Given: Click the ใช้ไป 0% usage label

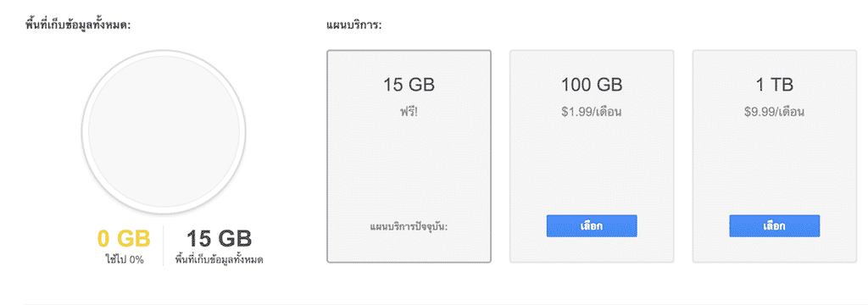Looking at the screenshot, I should (125, 259).
